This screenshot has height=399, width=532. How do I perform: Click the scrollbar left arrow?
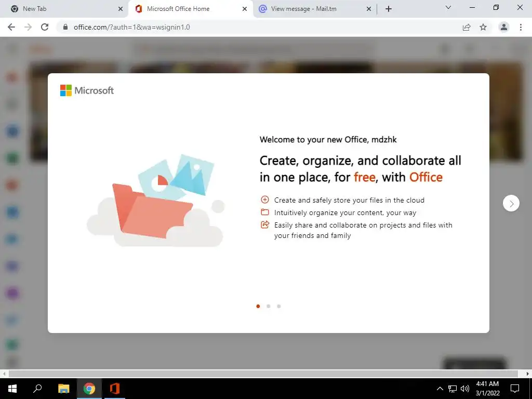click(x=4, y=374)
